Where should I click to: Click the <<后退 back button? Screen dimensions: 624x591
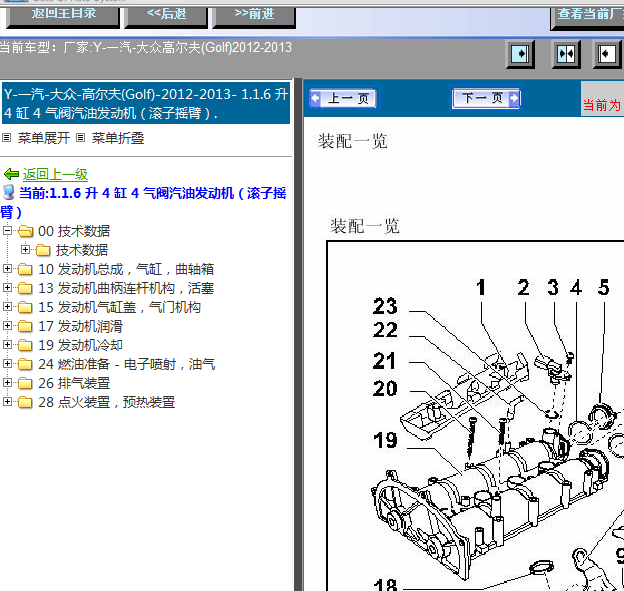pos(166,16)
